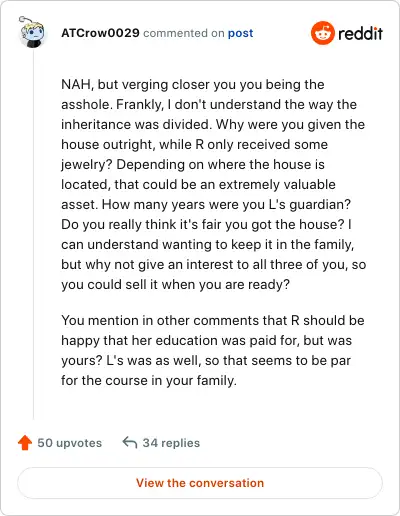Click the phrase "house outright, while R only received some"
400x516 pixels.
(194, 145)
